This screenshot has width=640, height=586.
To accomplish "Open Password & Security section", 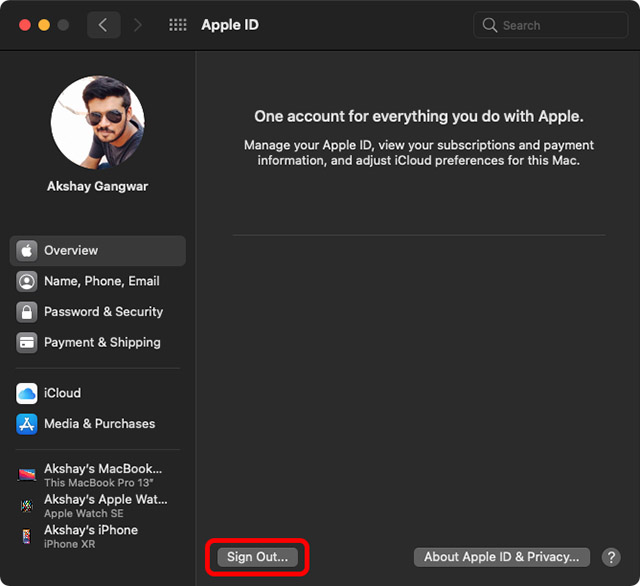I will pos(98,312).
